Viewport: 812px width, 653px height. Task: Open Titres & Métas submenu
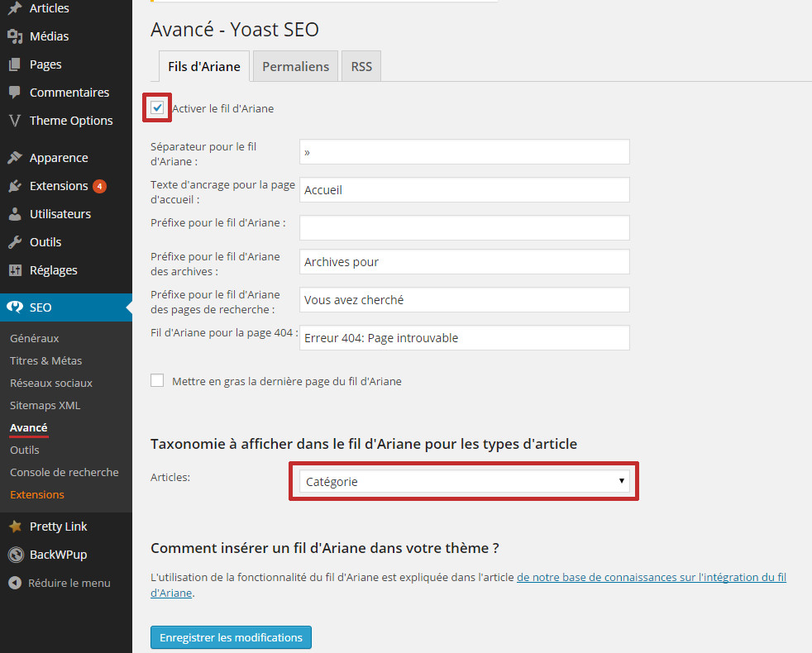tap(45, 360)
